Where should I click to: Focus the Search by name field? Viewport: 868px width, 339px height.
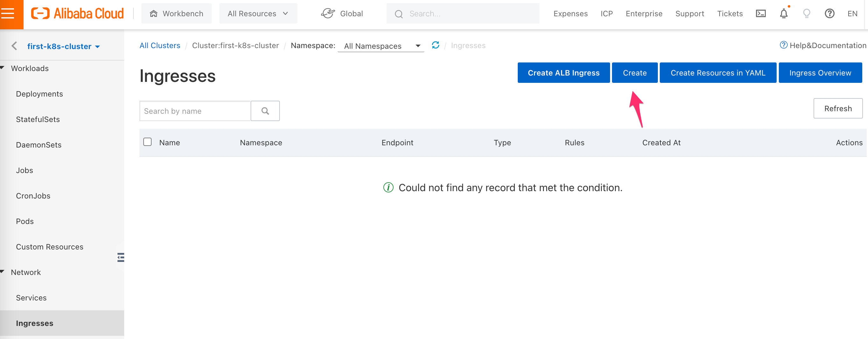point(195,111)
